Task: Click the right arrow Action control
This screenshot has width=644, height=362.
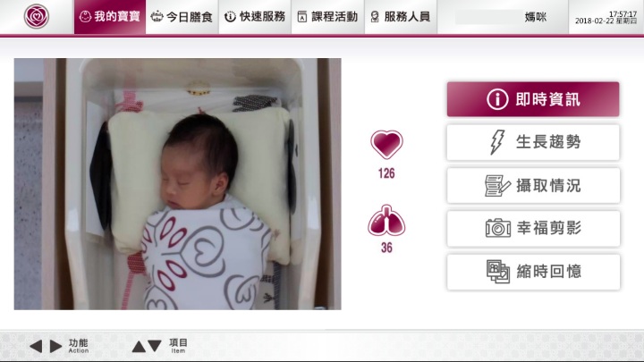Action: coord(55,346)
